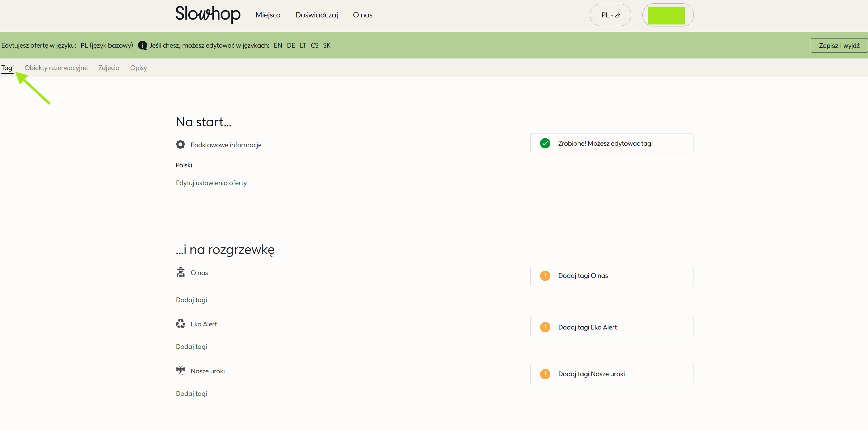Viewport: 868px width, 430px height.
Task: Open Edytuj ustawienia oferty link
Action: tap(211, 183)
